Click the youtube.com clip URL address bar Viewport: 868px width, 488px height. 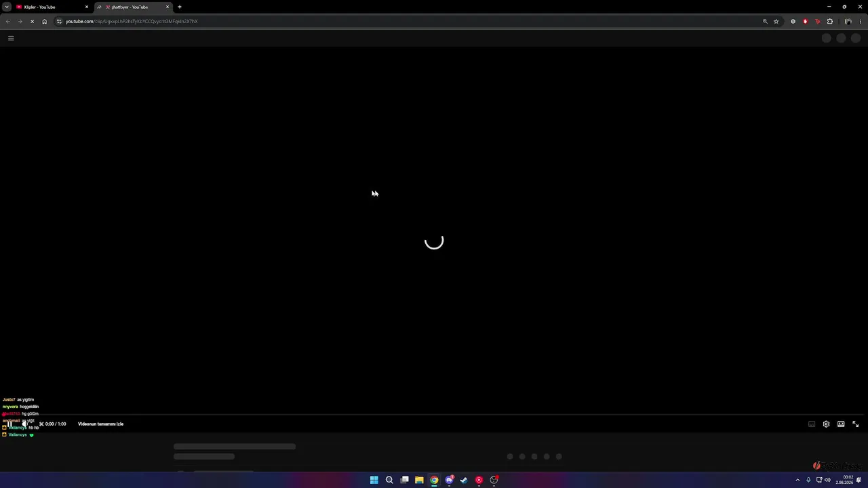click(407, 21)
